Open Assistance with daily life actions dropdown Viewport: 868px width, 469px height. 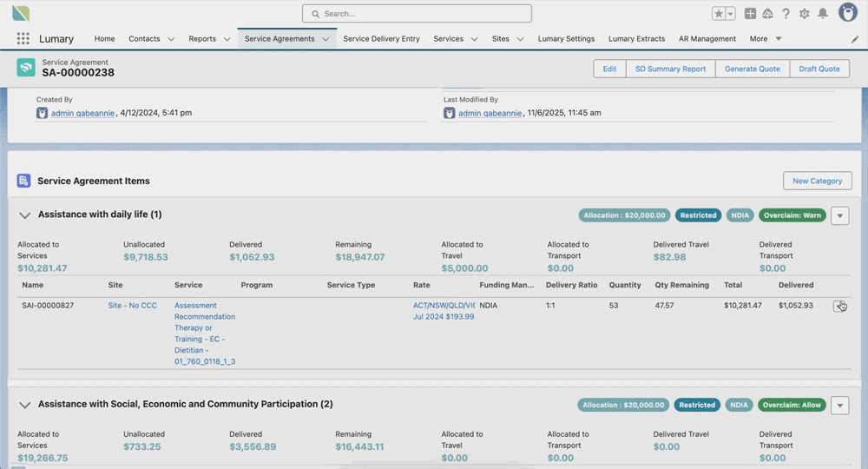click(839, 215)
